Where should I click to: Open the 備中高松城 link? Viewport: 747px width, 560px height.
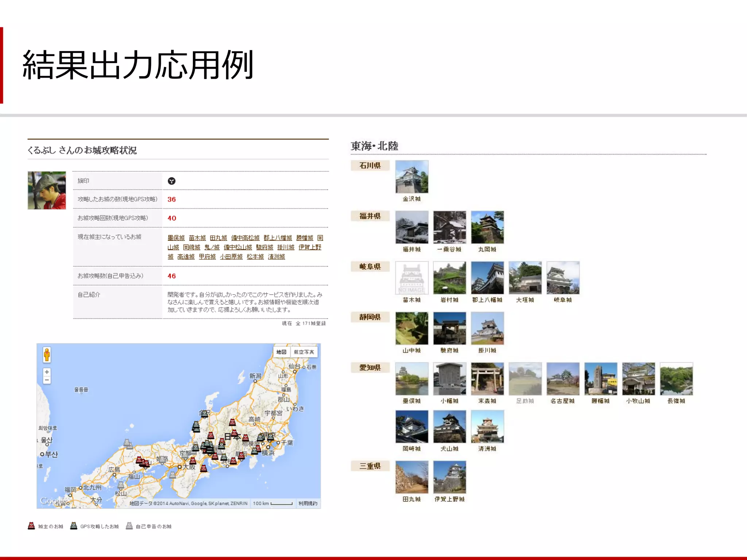point(245,238)
